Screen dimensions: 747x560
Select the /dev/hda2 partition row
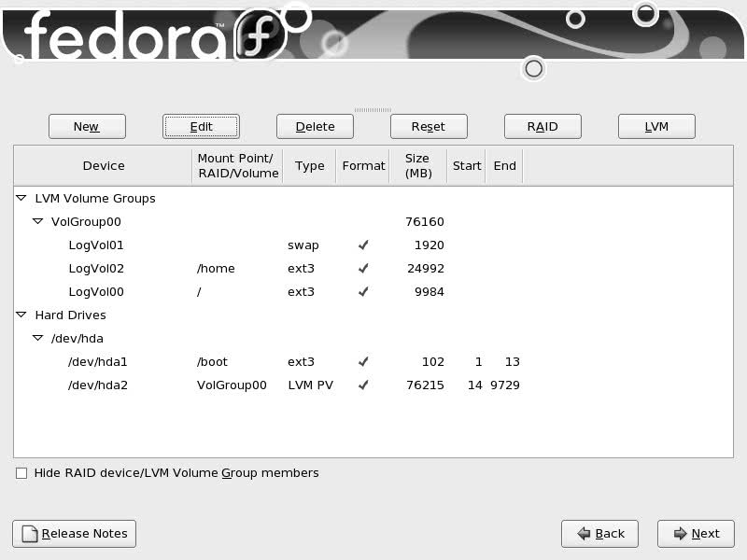click(x=373, y=385)
